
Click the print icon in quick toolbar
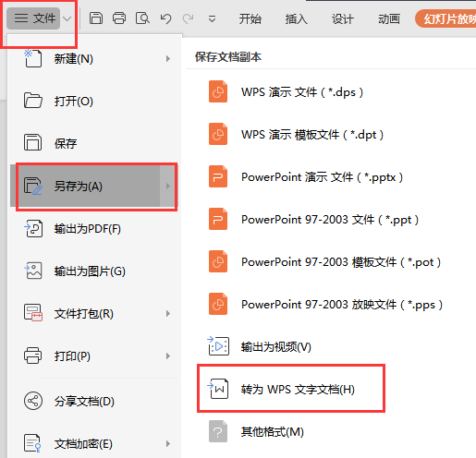tap(119, 18)
